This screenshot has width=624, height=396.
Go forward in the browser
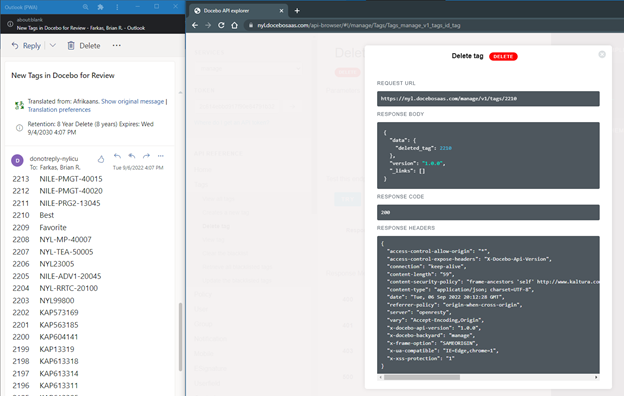click(208, 25)
